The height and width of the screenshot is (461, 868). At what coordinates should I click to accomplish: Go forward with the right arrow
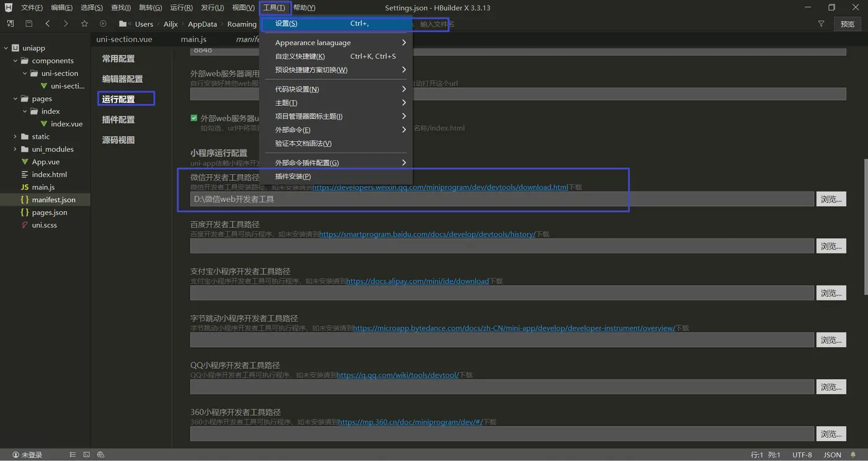[66, 24]
